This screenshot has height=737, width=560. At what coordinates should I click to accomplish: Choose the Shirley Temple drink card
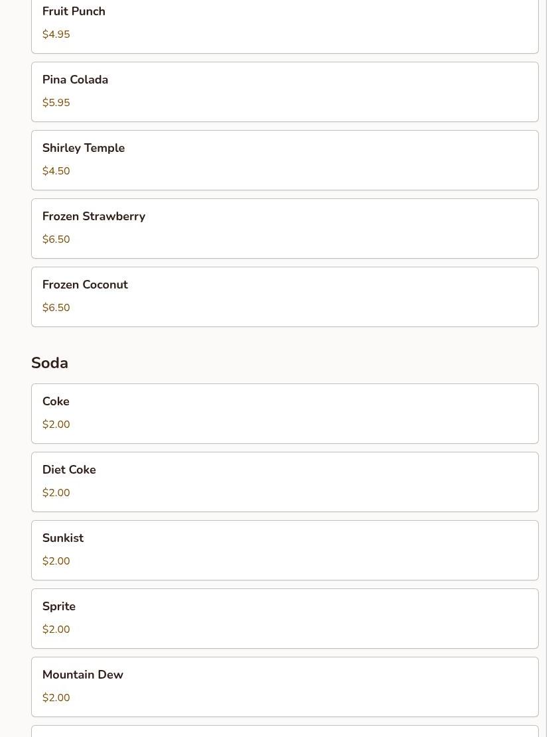coord(285,160)
